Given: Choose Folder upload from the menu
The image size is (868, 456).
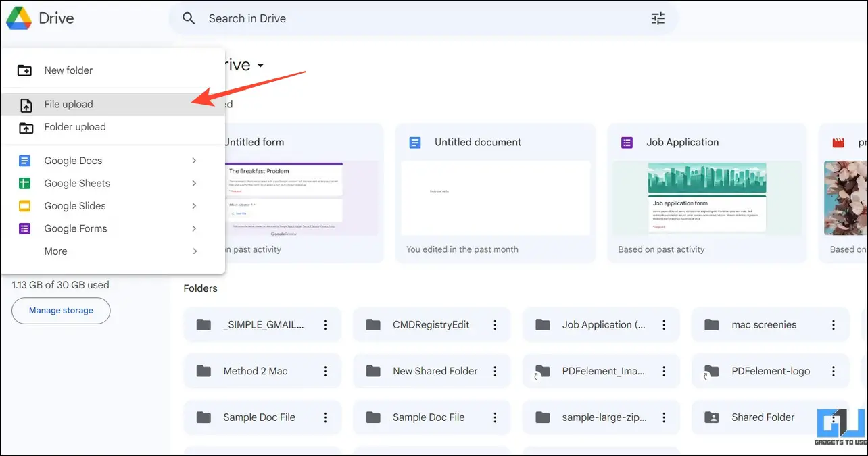Looking at the screenshot, I should 113,127.
